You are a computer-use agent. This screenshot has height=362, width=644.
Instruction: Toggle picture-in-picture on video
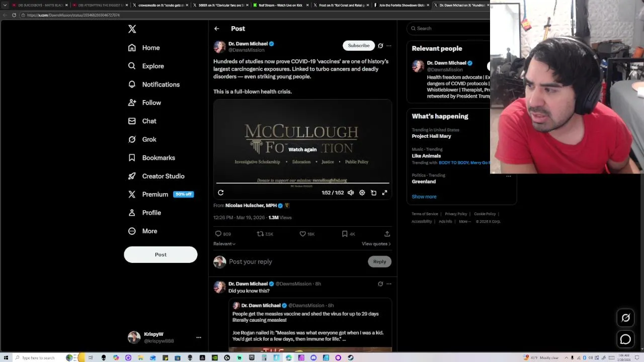coord(373,193)
